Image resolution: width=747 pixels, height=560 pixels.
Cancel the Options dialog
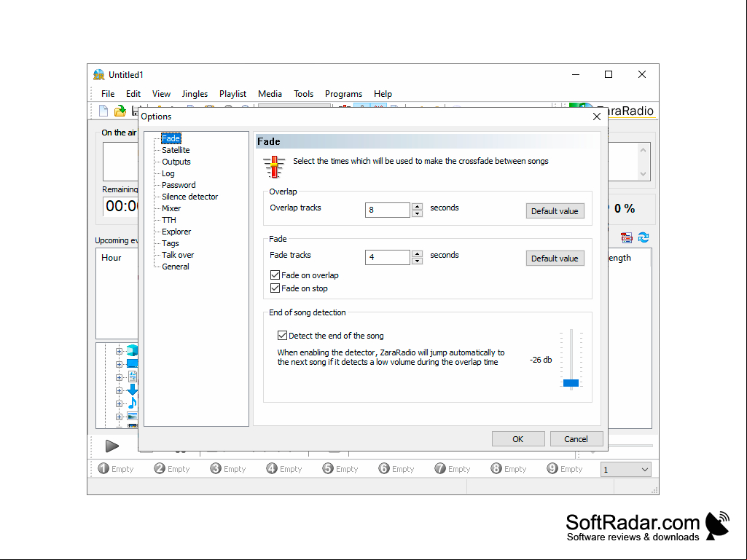[x=576, y=439]
